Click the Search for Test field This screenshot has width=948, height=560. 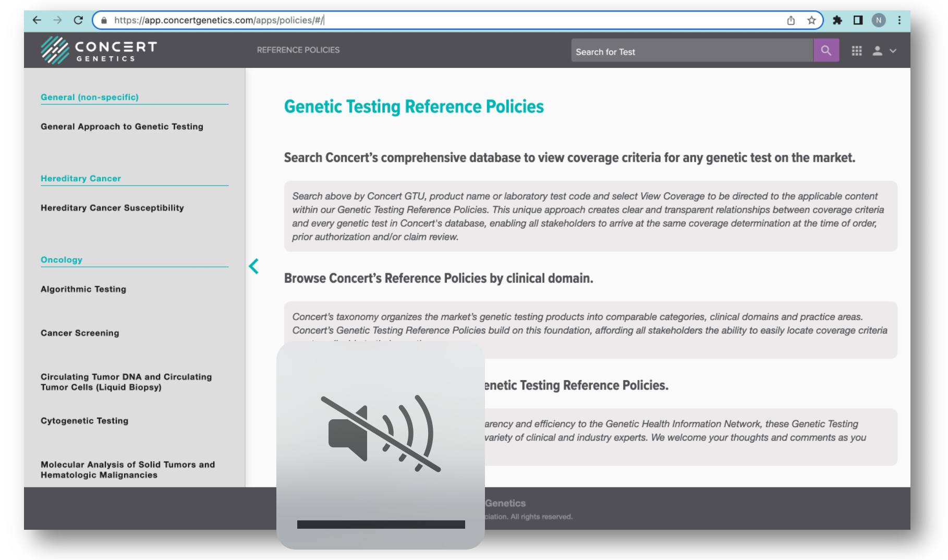(692, 51)
